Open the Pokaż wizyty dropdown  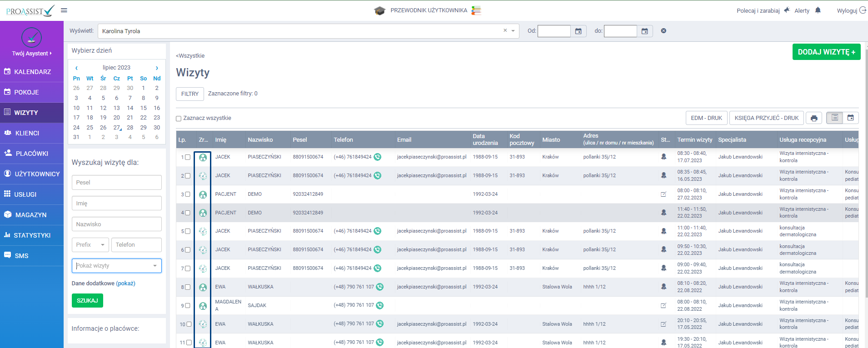click(x=117, y=266)
